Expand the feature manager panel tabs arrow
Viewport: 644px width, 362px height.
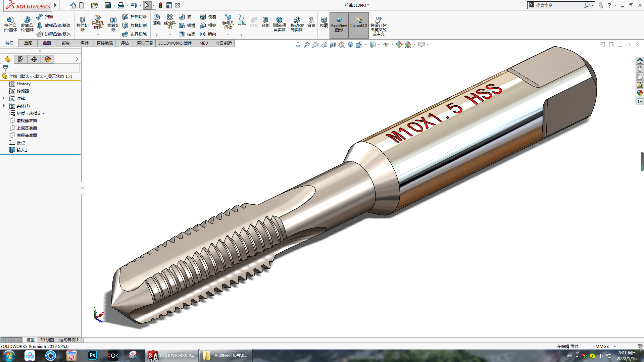pos(77,59)
